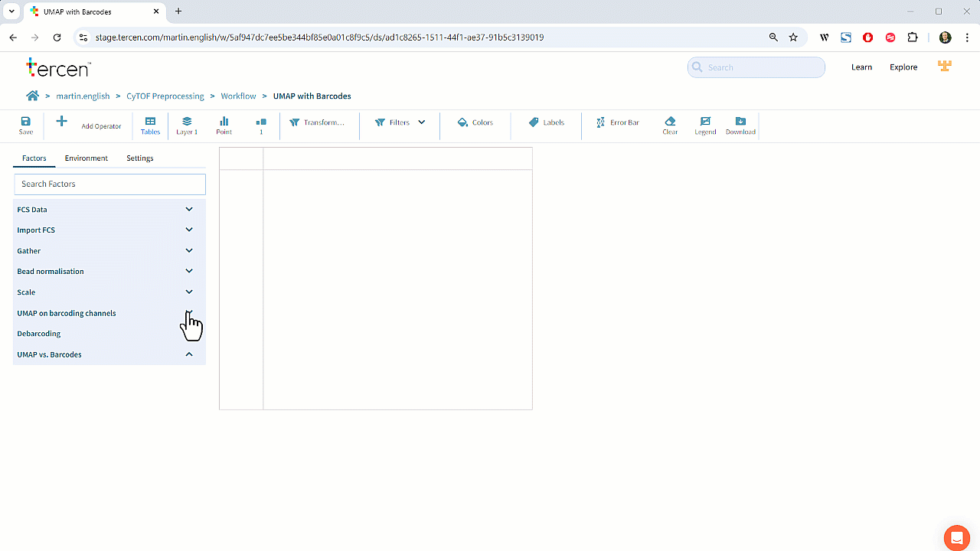Click the Save icon in toolbar
The width and height of the screenshot is (980, 551).
26,122
